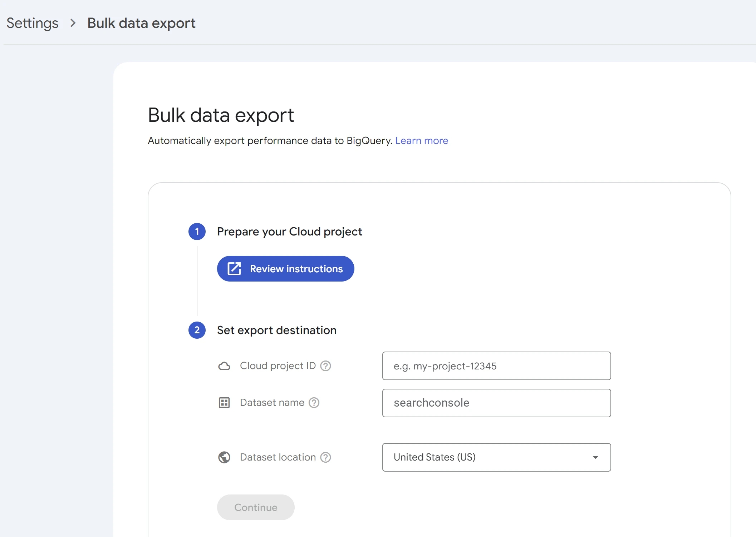The width and height of the screenshot is (756, 537).
Task: Click the Prepare your Cloud project heading
Action: coord(290,232)
